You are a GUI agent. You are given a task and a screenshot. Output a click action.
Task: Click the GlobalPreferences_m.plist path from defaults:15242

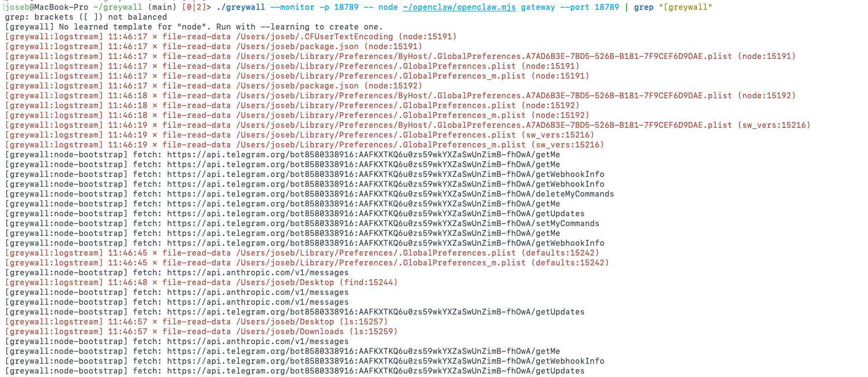(x=381, y=263)
